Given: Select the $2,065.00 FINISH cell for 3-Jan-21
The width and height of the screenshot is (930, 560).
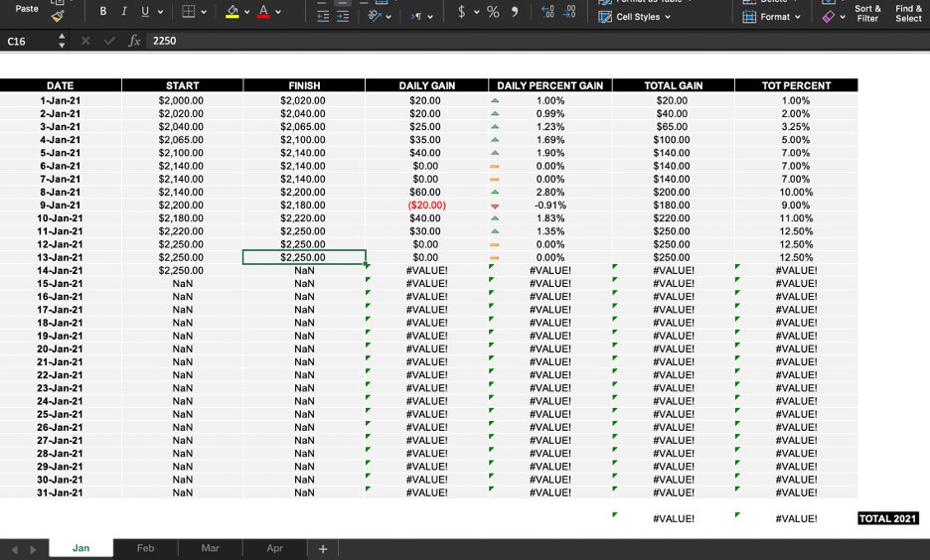Looking at the screenshot, I should click(x=304, y=127).
